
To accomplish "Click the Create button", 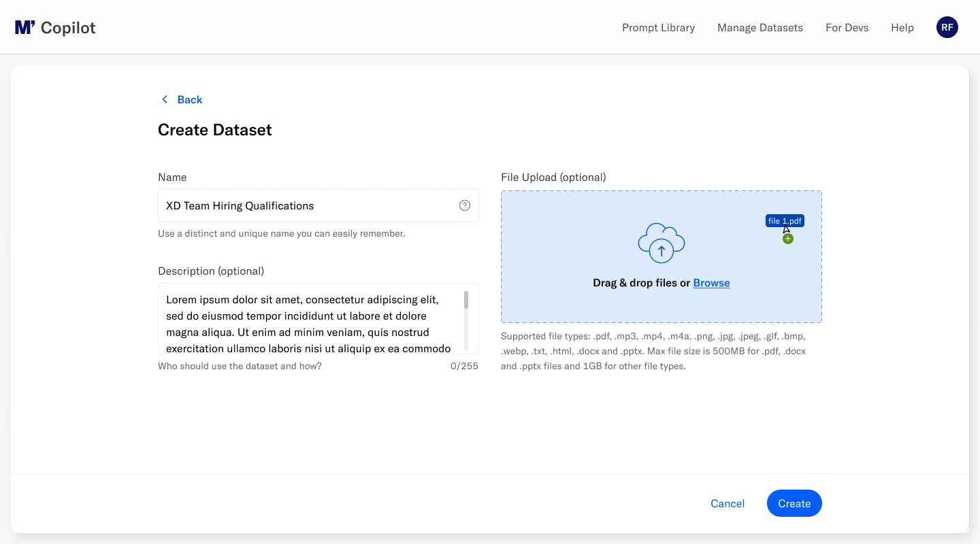I will (x=794, y=503).
